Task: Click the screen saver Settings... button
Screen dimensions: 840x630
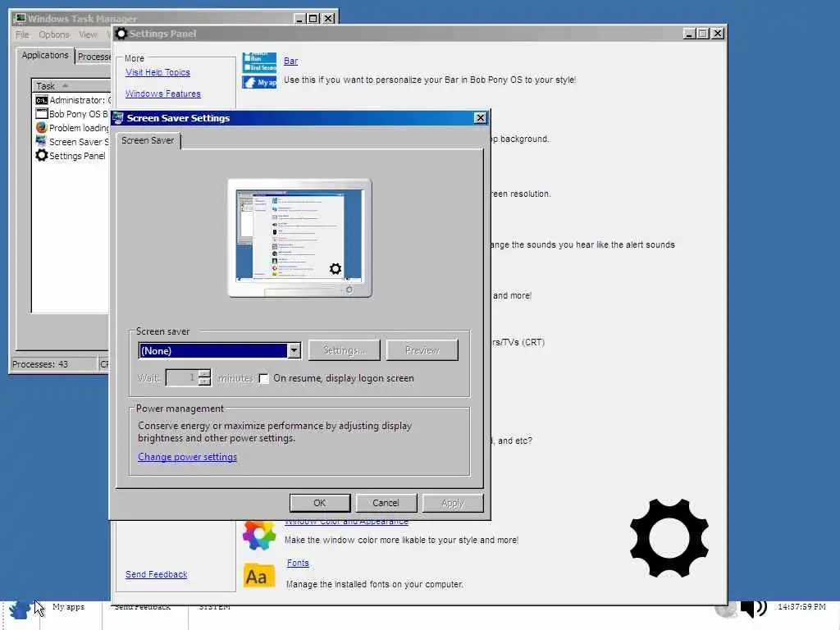Action: pos(344,350)
